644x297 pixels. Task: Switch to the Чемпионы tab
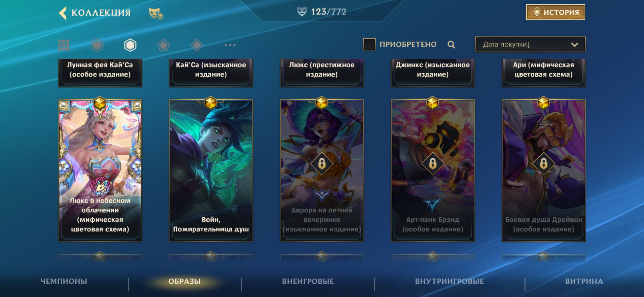pos(64,281)
